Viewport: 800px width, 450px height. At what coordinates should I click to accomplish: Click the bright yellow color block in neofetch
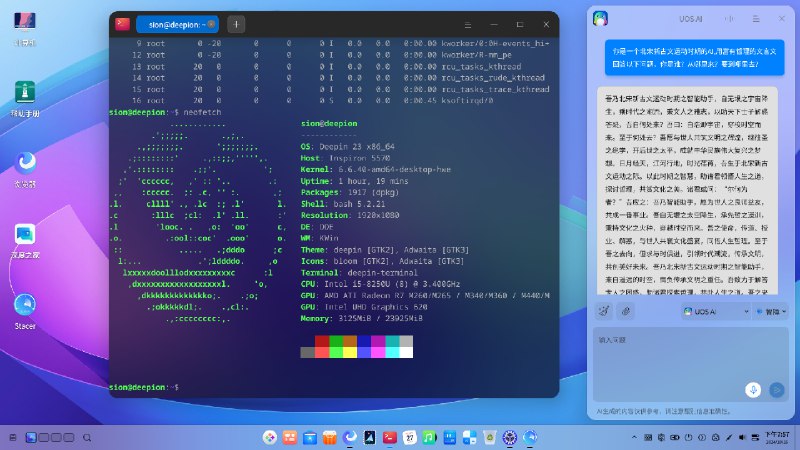pyautogui.click(x=350, y=353)
